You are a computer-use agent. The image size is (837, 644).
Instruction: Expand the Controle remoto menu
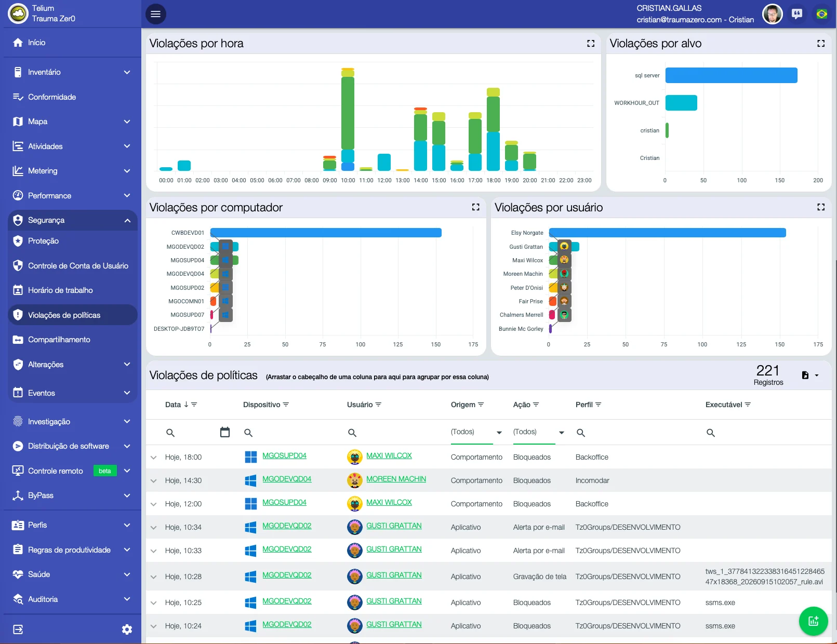coord(127,471)
